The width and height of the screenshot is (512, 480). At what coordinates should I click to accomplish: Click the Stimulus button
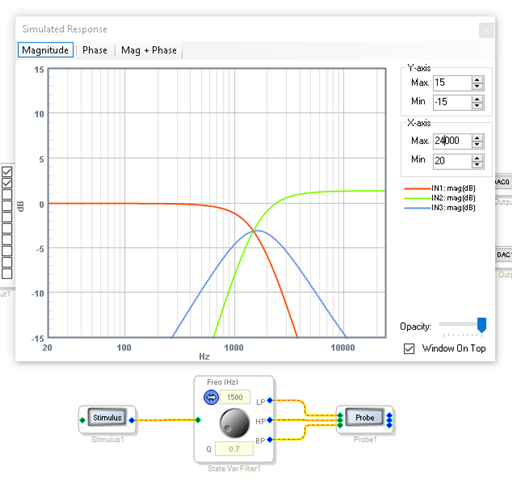107,417
